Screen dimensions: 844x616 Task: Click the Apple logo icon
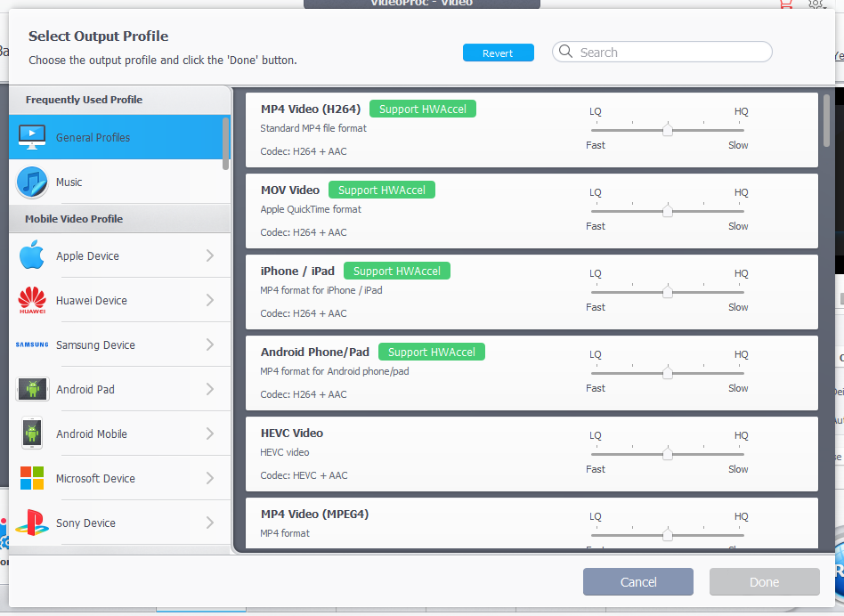[x=32, y=255]
